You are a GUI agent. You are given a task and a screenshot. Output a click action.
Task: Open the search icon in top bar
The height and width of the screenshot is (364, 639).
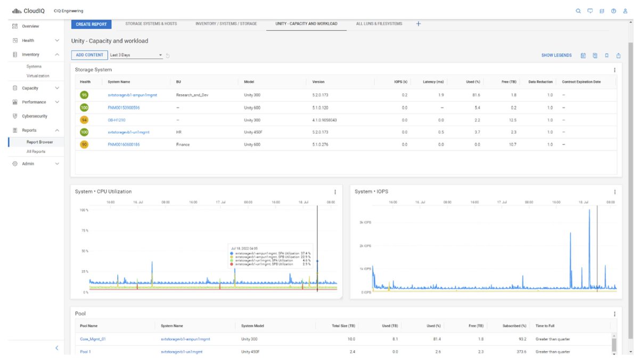pos(578,11)
